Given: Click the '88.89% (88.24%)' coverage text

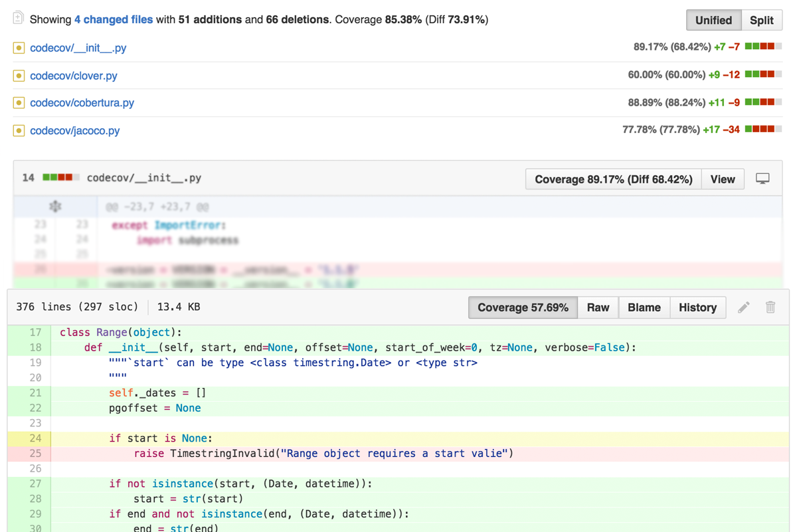Looking at the screenshot, I should pyautogui.click(x=667, y=102).
